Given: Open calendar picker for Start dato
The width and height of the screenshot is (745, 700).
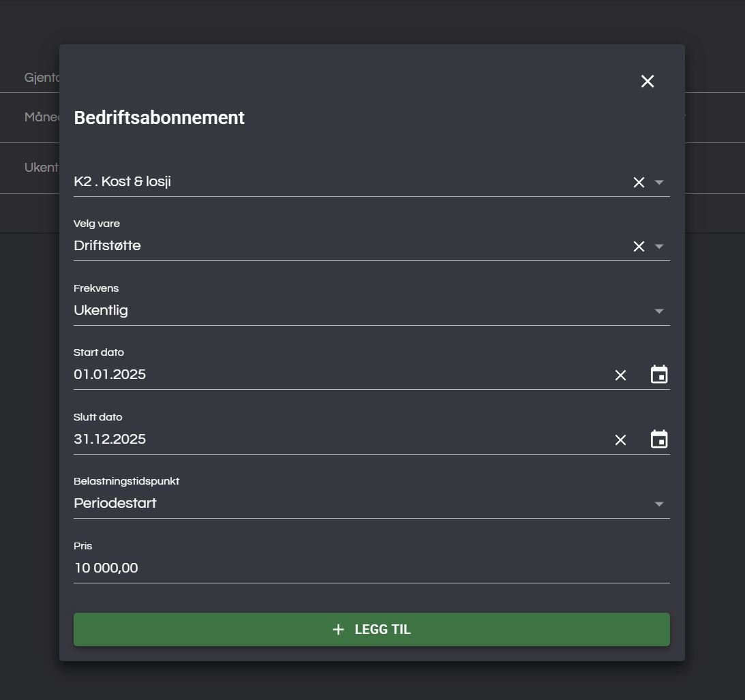Looking at the screenshot, I should [x=659, y=375].
